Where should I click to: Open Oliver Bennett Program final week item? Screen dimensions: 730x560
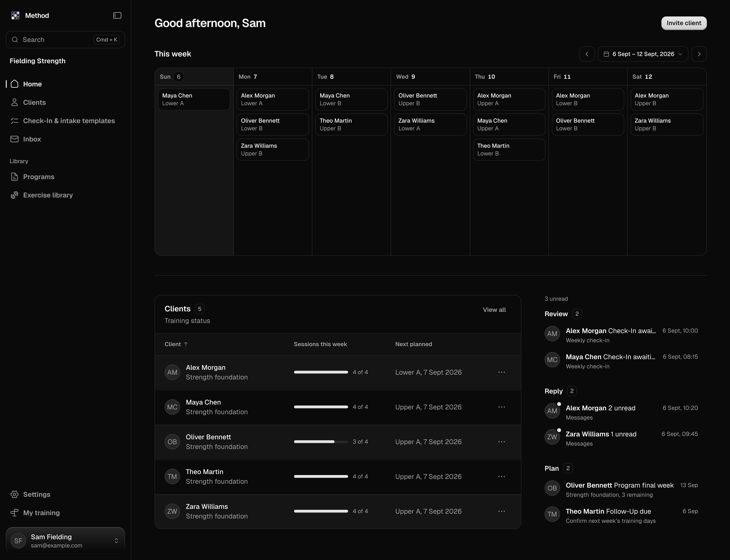[621, 490]
